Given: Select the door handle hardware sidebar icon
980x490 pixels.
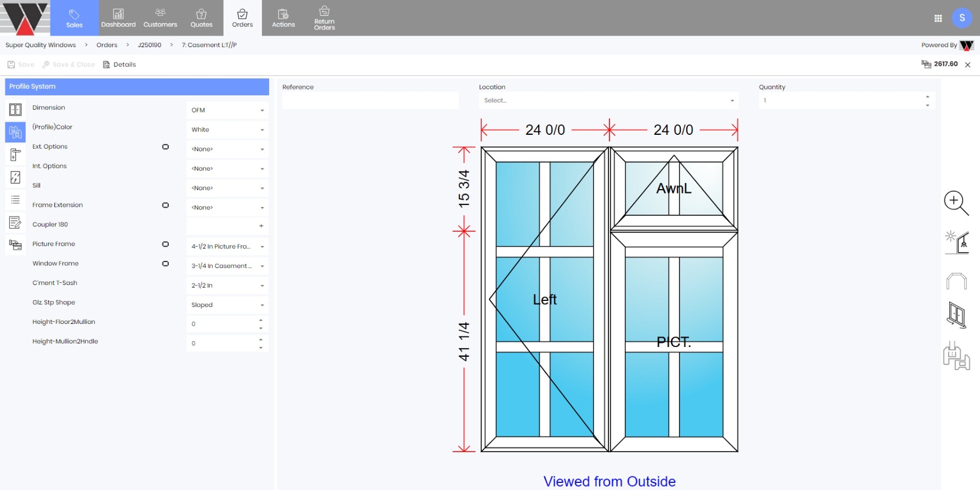Looking at the screenshot, I should (15, 155).
